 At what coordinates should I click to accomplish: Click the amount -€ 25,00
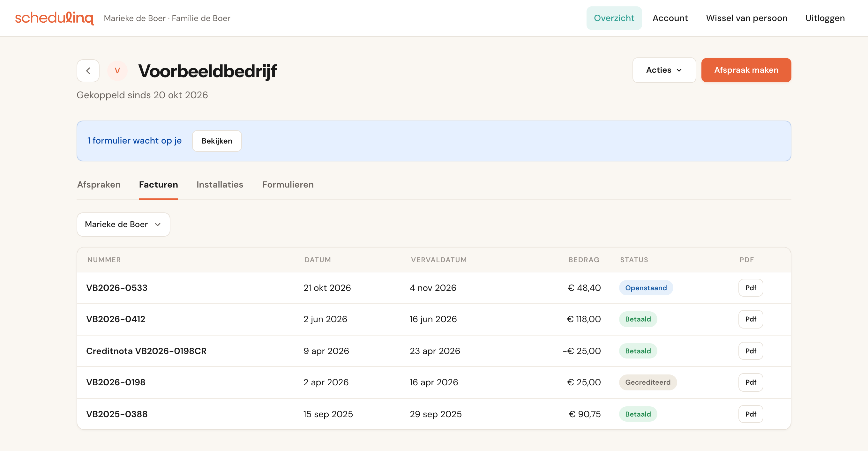pos(581,351)
